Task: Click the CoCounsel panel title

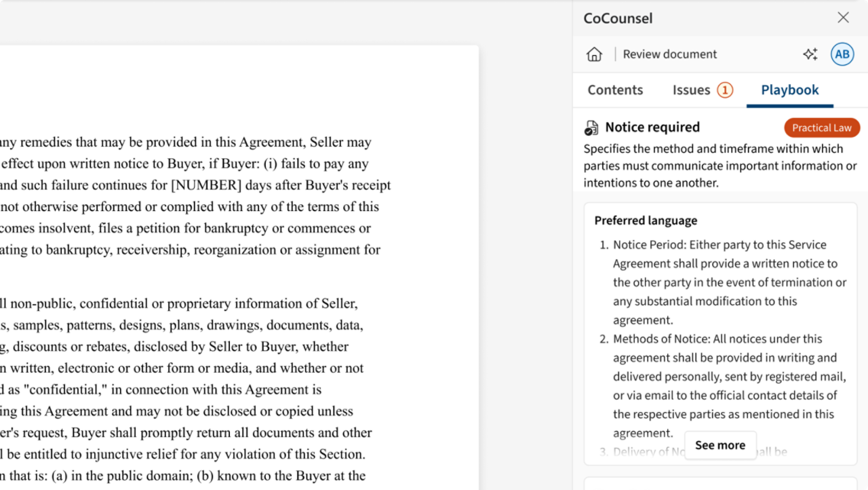Action: point(618,18)
